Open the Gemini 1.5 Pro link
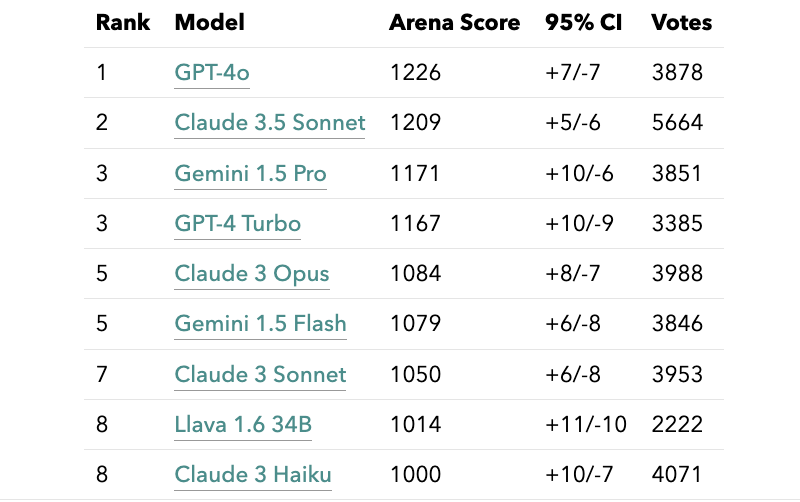 [250, 173]
